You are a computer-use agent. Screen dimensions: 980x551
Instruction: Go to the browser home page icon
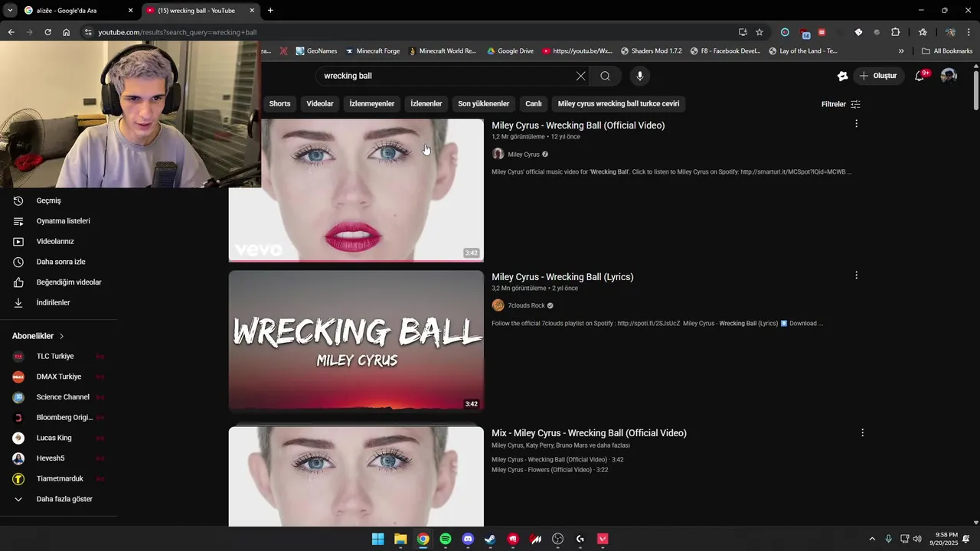coord(67,32)
